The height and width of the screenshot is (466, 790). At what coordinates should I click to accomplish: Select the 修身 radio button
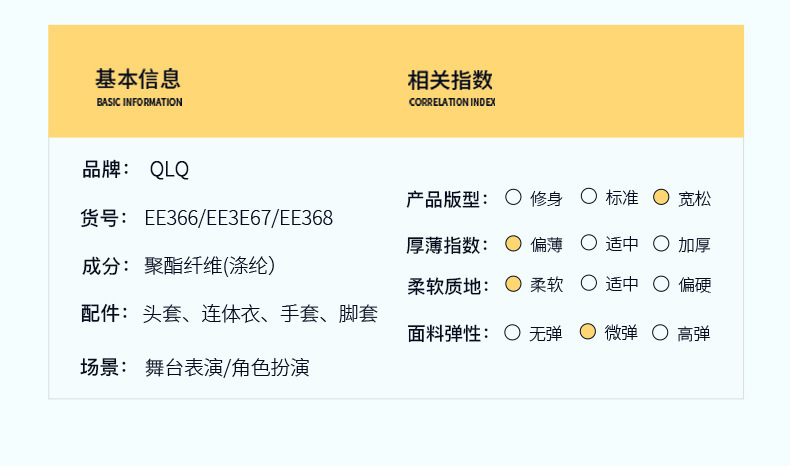coord(514,197)
